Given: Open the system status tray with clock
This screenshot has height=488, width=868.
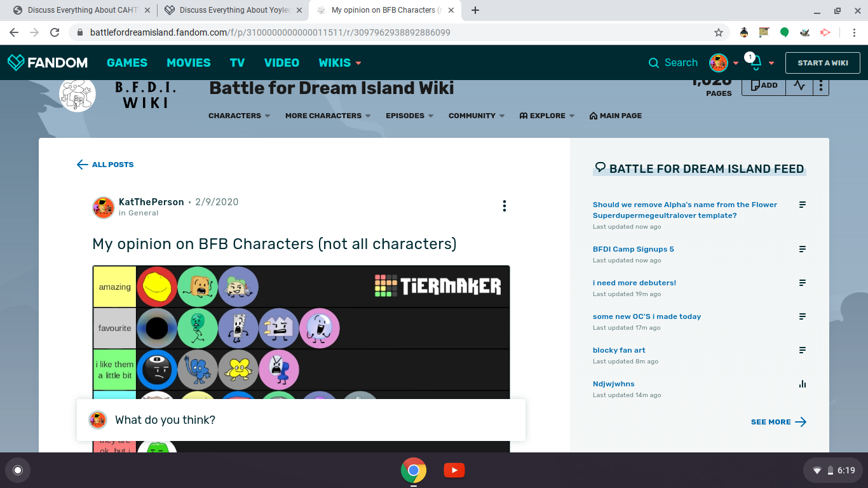Looking at the screenshot, I should pos(833,470).
